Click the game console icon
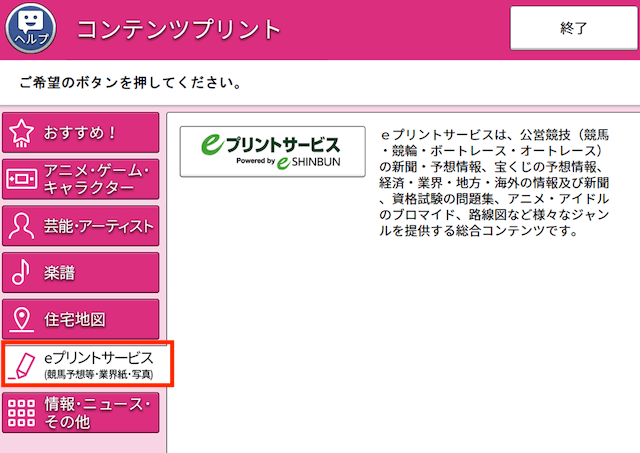The width and height of the screenshot is (640, 453). 22,179
